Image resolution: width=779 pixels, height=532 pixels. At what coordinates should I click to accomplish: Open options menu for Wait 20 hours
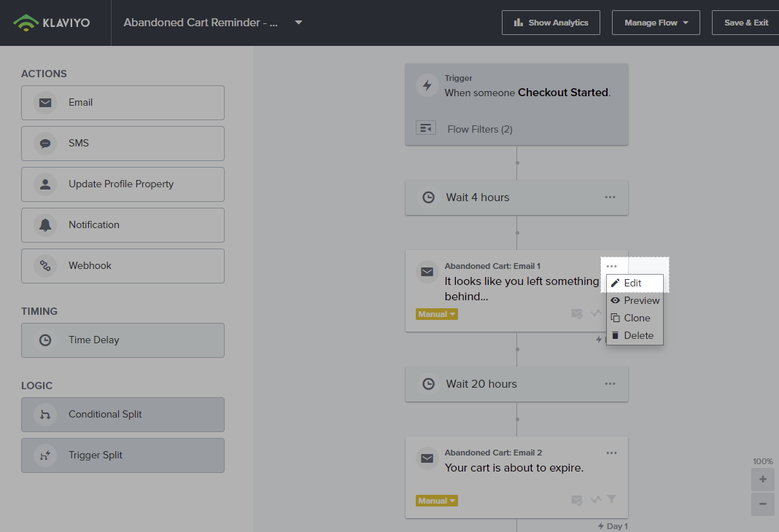[610, 384]
